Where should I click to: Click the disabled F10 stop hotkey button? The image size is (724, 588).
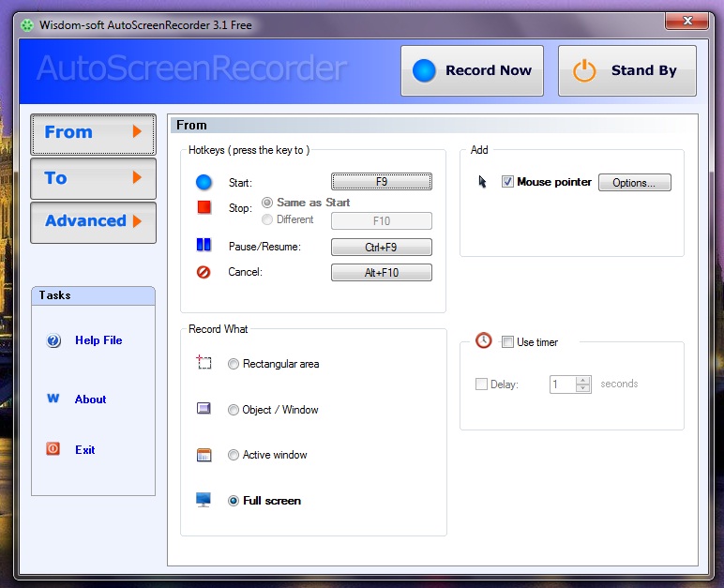coord(382,220)
